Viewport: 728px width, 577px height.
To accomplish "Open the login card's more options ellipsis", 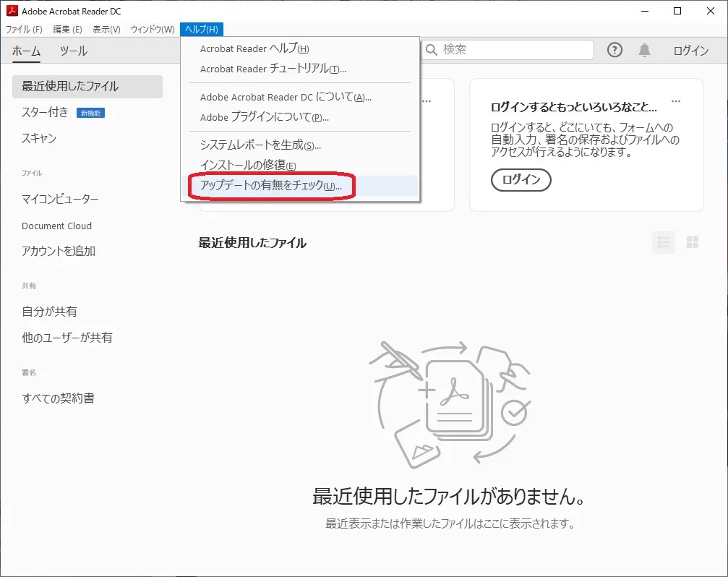I will (675, 101).
